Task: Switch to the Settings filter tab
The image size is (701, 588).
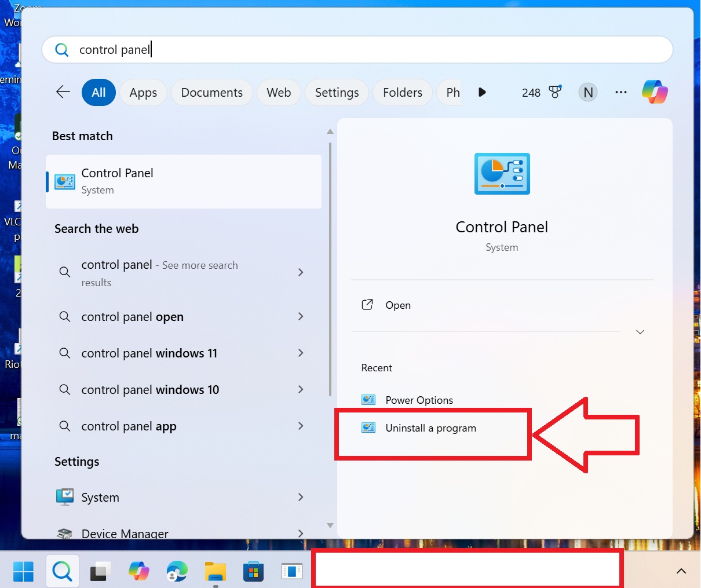Action: click(x=337, y=92)
